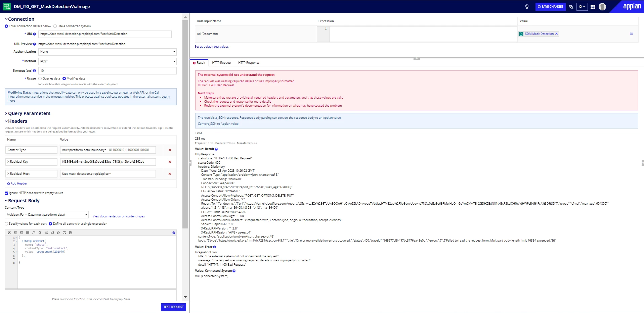644x313 pixels.
Task: Remove the Content-Type header row
Action: [x=170, y=150]
